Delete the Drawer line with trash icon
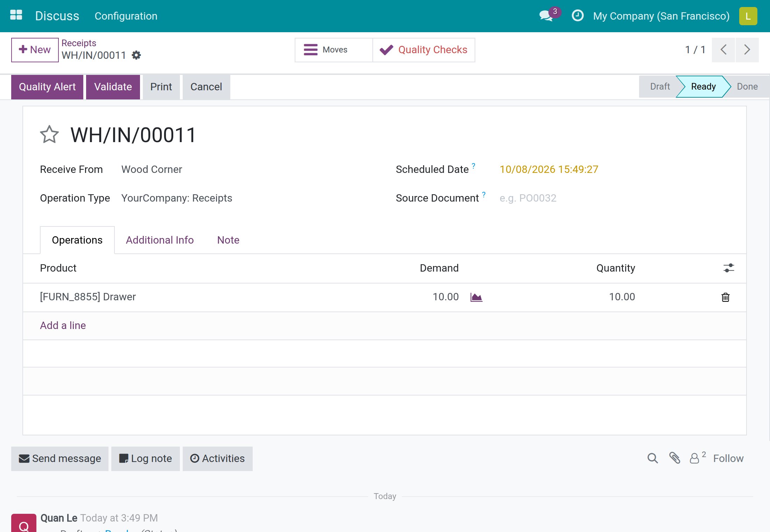Image resolution: width=770 pixels, height=532 pixels. (725, 297)
